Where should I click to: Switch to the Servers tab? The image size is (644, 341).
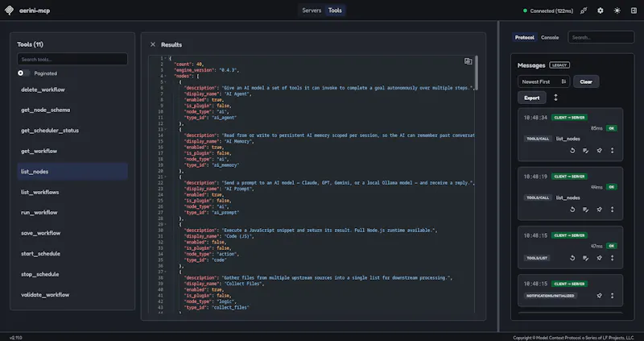click(x=312, y=10)
